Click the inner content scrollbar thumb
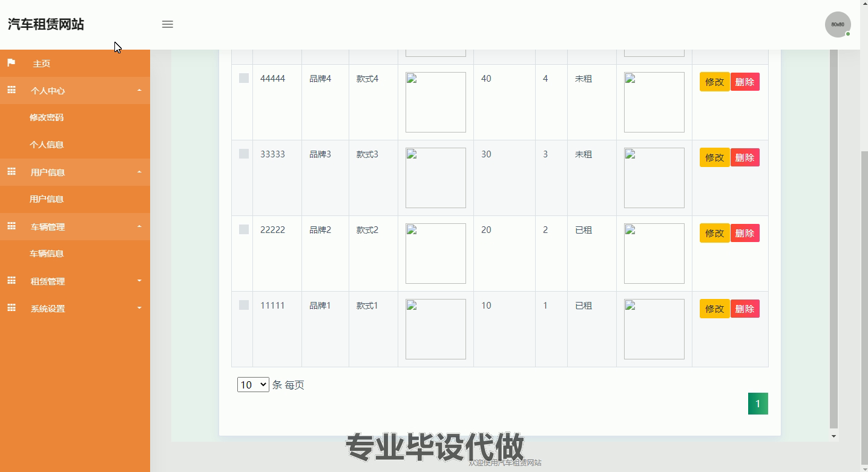The height and width of the screenshot is (472, 868). coord(833,239)
